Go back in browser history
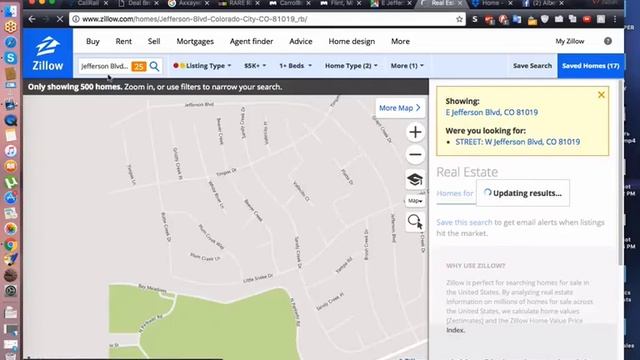The image size is (640, 360). point(32,19)
